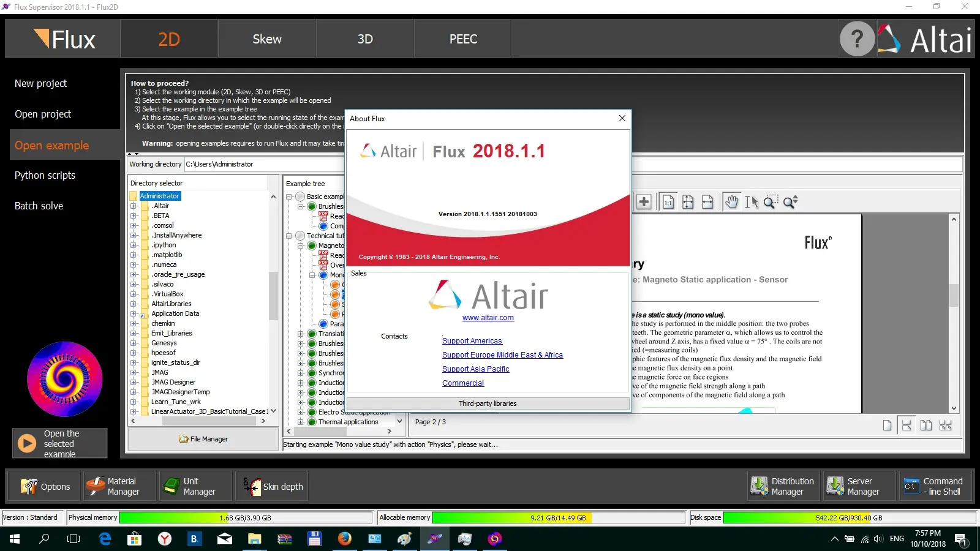Screen dimensions: 980x551
Task: Open File Explorer from the taskbar
Action: (255, 539)
